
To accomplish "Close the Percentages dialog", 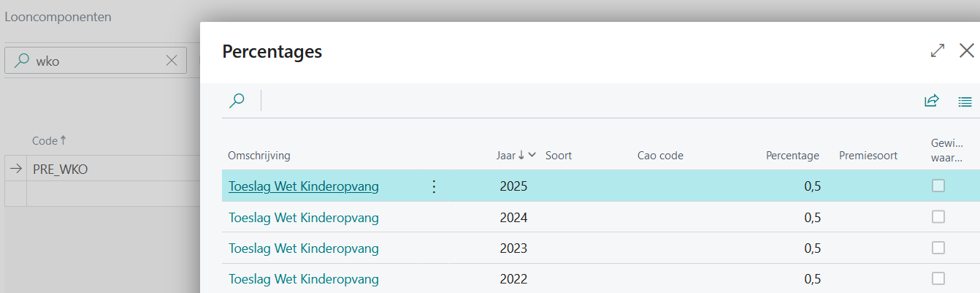I will coord(966,50).
